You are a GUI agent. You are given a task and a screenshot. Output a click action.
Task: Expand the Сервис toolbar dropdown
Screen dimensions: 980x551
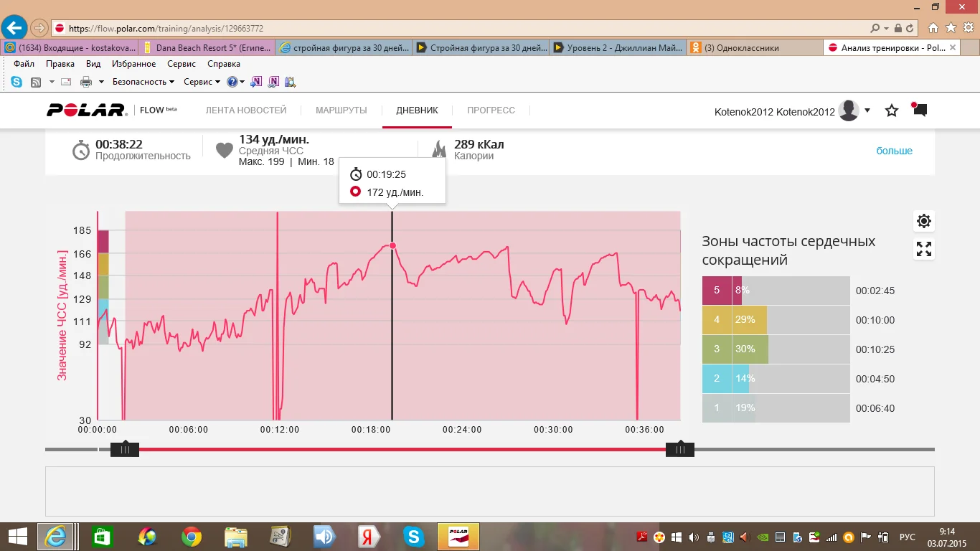(x=202, y=82)
